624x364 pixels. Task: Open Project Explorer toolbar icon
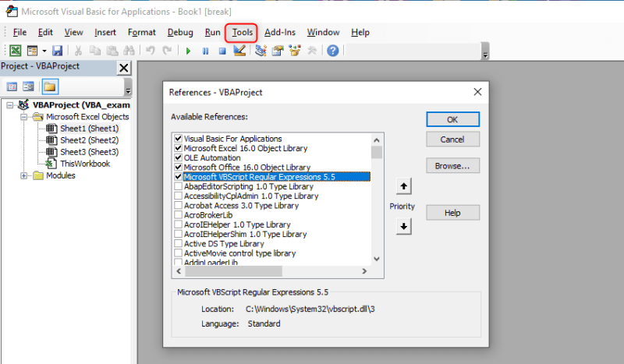pyautogui.click(x=261, y=51)
